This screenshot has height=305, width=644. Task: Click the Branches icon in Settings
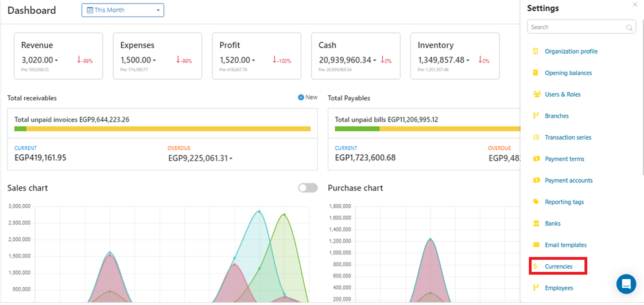click(536, 116)
